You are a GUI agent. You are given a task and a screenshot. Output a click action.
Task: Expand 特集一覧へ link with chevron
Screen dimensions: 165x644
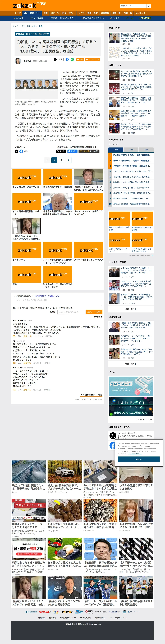pos(131,364)
